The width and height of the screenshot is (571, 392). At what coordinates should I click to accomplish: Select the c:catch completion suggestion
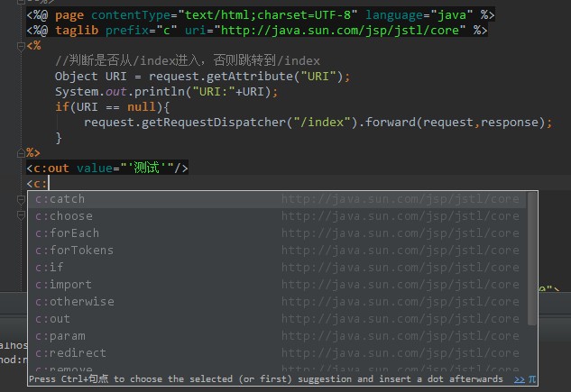coord(277,199)
